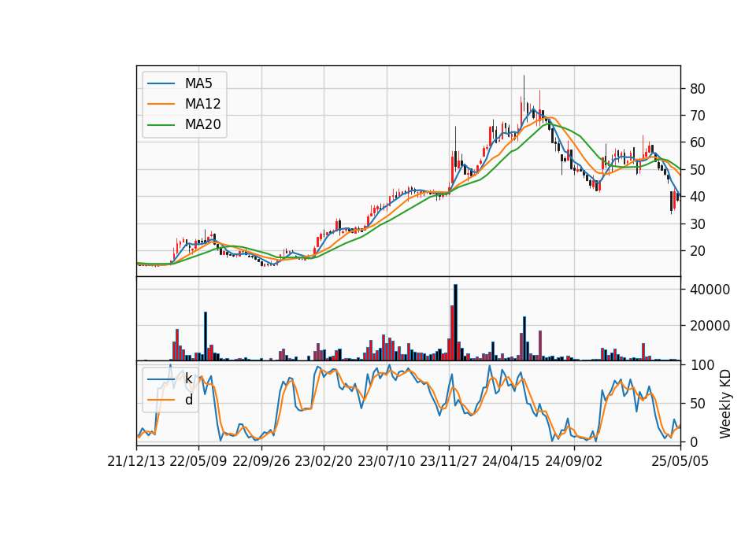Click the 23/11/27 date tick label

(x=449, y=461)
